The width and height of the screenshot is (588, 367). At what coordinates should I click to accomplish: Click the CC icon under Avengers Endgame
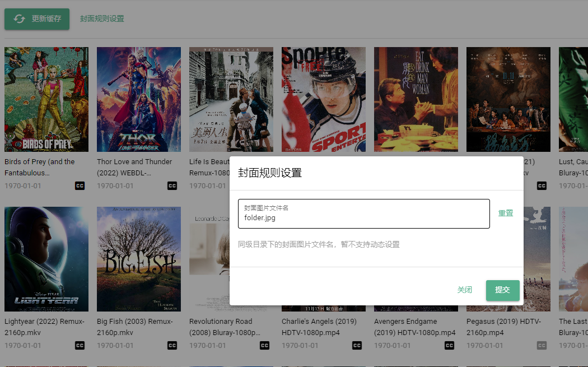point(449,345)
